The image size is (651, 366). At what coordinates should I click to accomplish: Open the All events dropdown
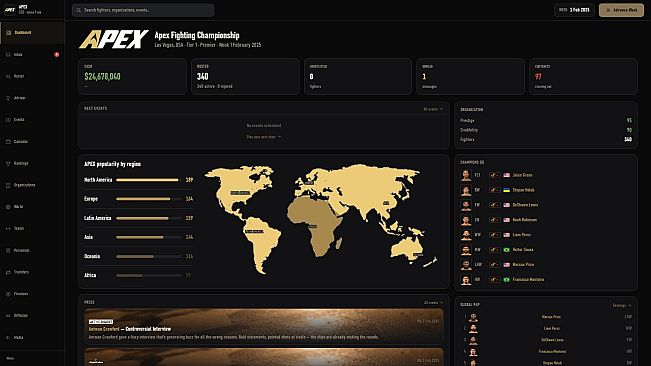pos(433,109)
